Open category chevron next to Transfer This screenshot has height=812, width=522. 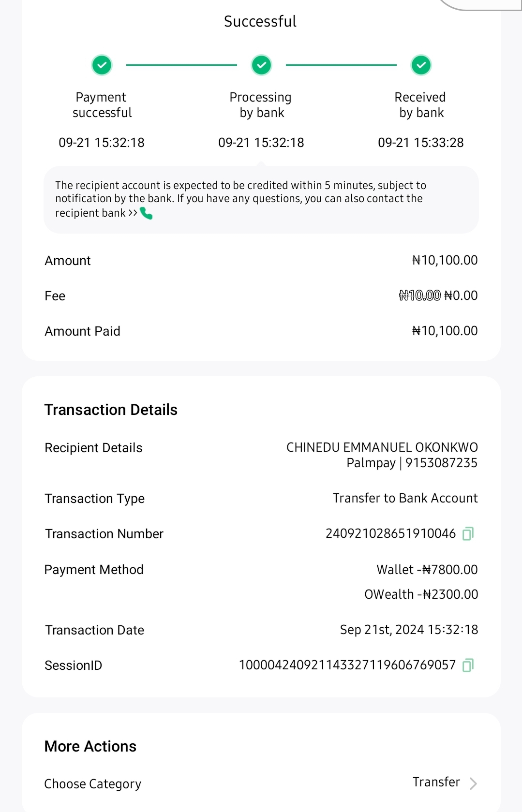[x=473, y=783]
